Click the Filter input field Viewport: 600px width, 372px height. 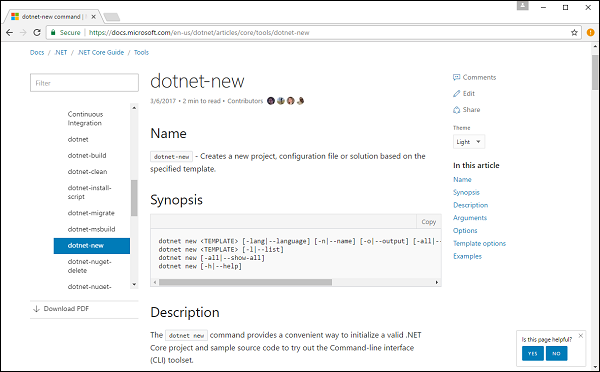click(84, 83)
